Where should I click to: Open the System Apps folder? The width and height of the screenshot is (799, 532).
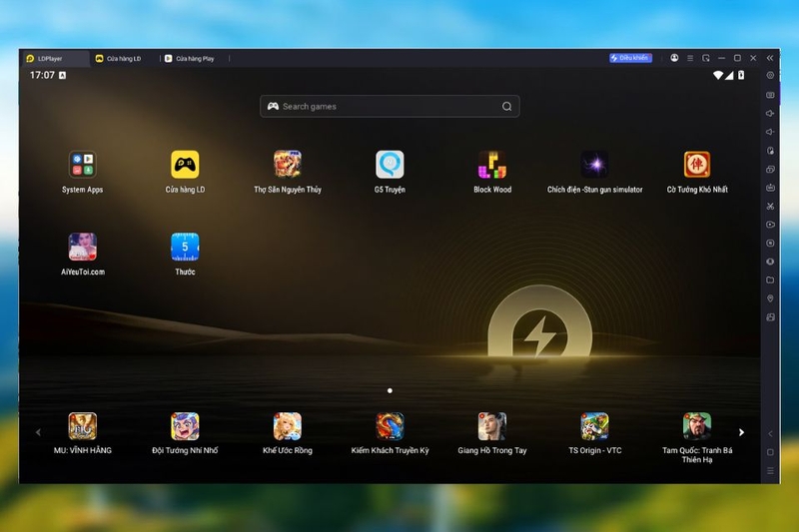click(x=83, y=165)
